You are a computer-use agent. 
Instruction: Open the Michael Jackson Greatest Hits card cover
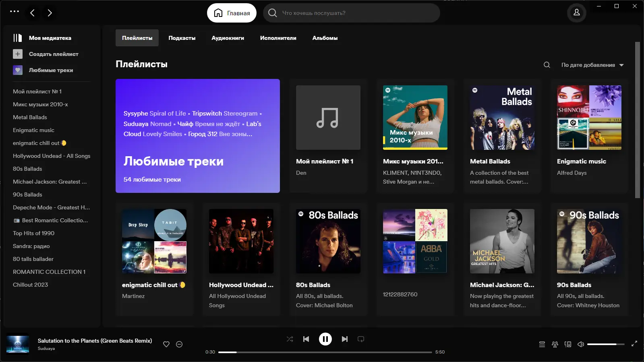tap(502, 241)
